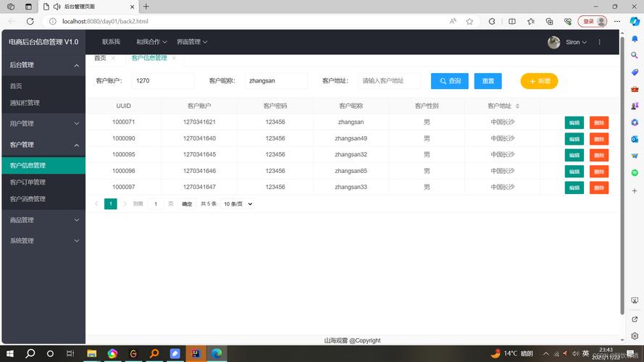Focus the 客户地址 input field
The width and height of the screenshot is (644, 362).
[389, 81]
